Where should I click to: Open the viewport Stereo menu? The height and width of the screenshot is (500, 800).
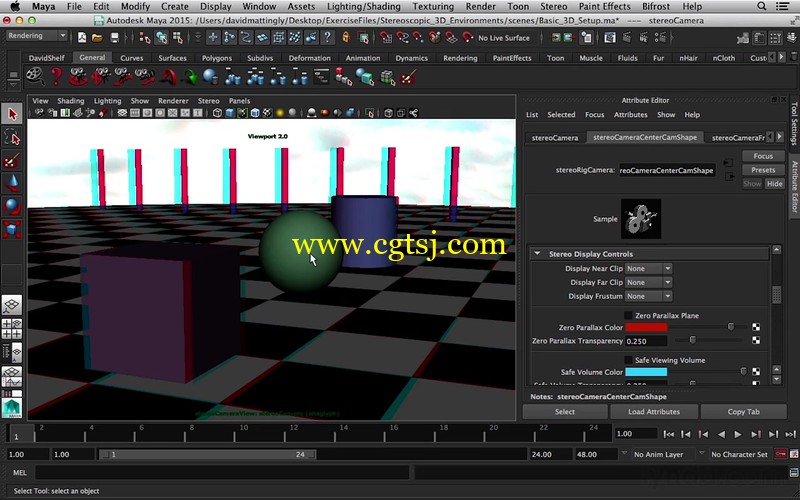[208, 101]
